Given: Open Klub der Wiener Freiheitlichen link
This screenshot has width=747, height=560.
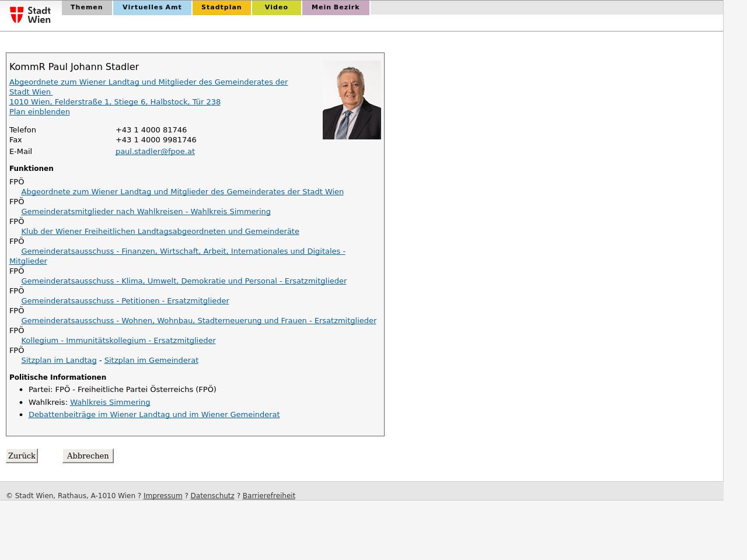Looking at the screenshot, I should (160, 232).
